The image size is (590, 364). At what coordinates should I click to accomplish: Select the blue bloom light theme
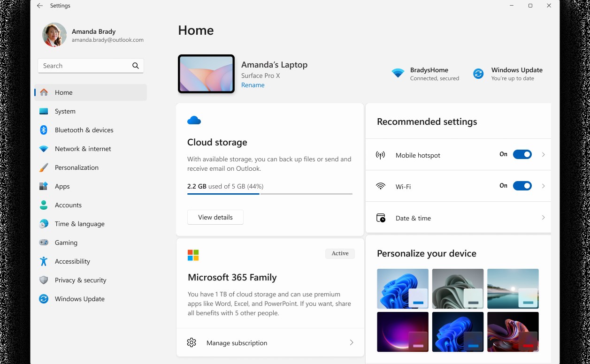(x=403, y=288)
